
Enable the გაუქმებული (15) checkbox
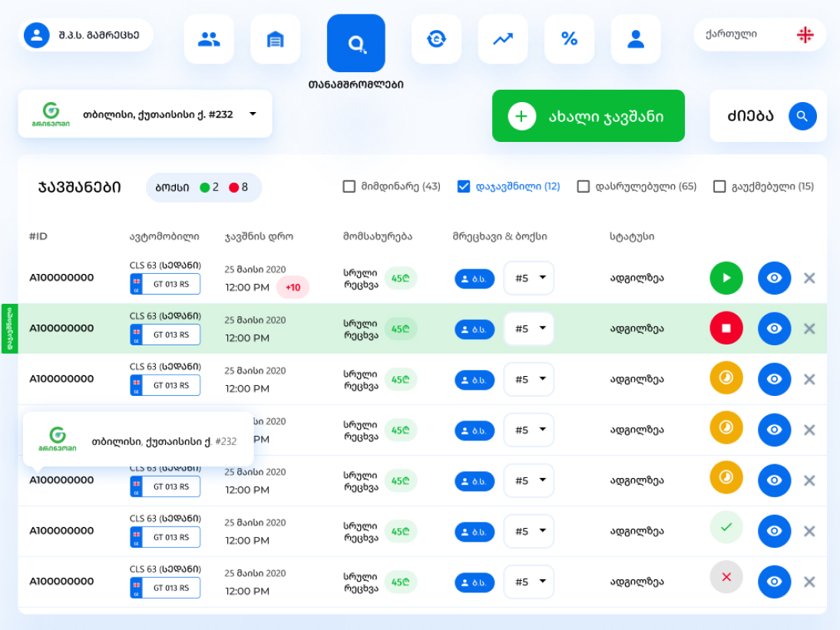[x=719, y=186]
